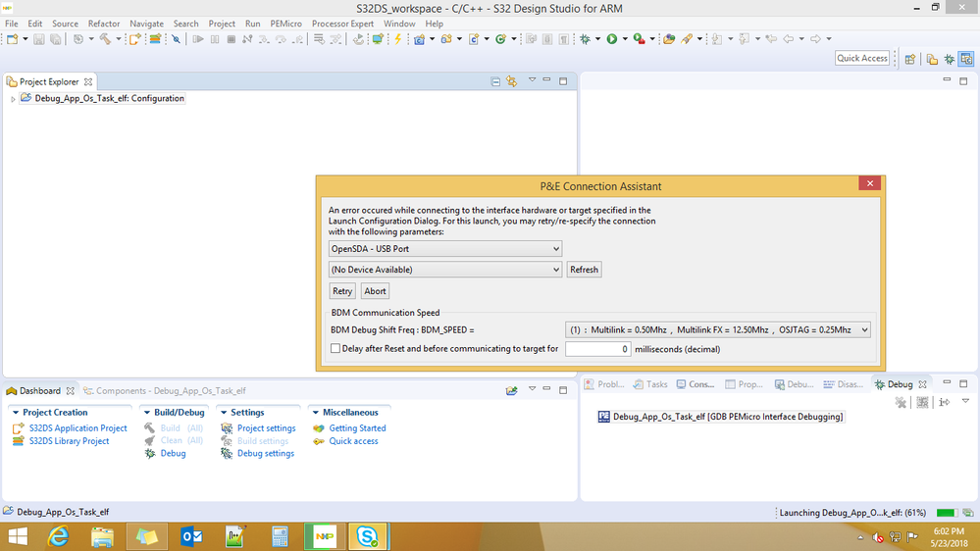
Task: Open the OpenSDA - USB Port interface dropdown
Action: coord(445,249)
